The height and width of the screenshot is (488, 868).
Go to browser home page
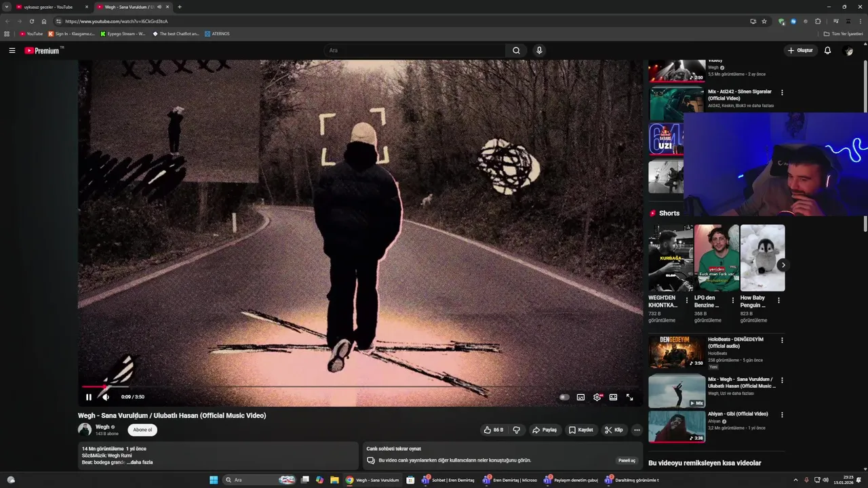pos(44,21)
